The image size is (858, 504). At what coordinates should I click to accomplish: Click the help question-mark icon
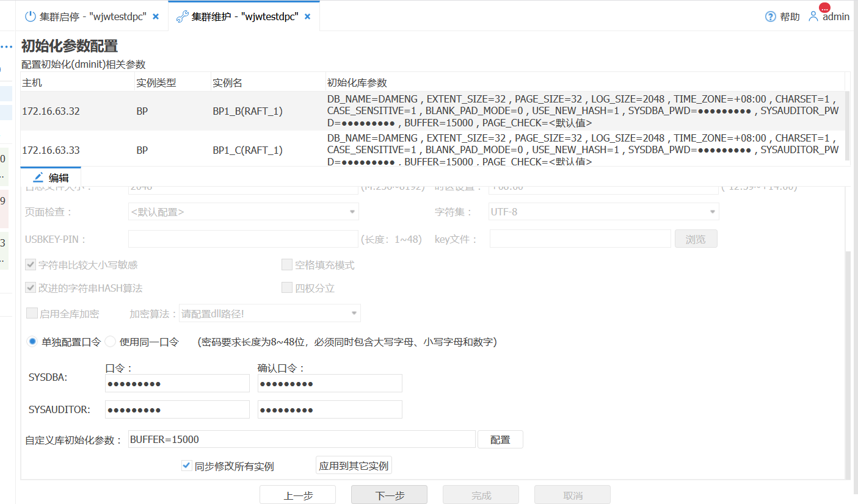[770, 16]
